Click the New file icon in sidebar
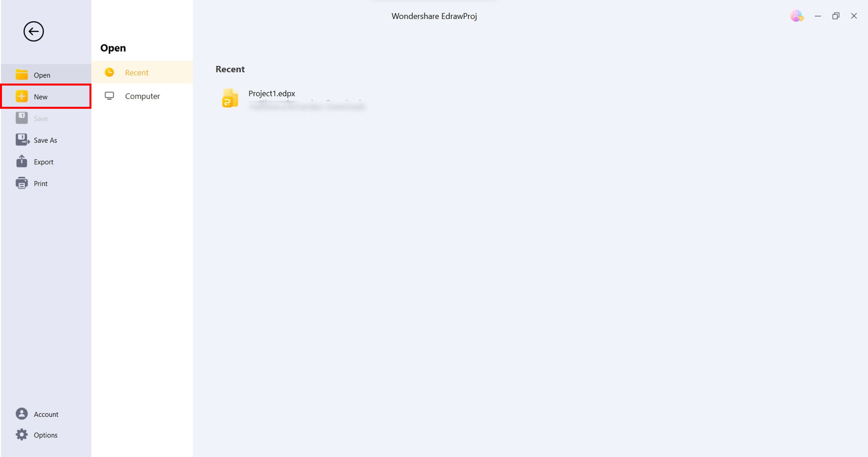The height and width of the screenshot is (457, 868). click(22, 96)
